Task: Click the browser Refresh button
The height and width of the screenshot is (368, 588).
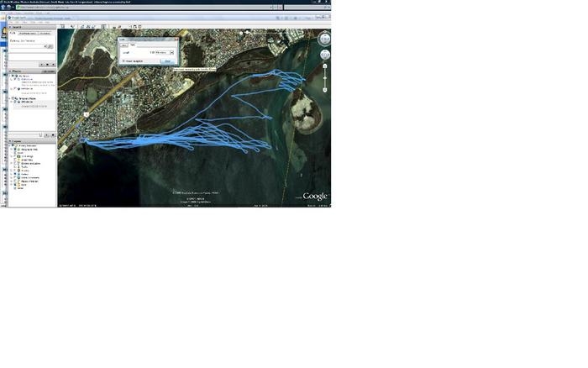Action: click(276, 7)
